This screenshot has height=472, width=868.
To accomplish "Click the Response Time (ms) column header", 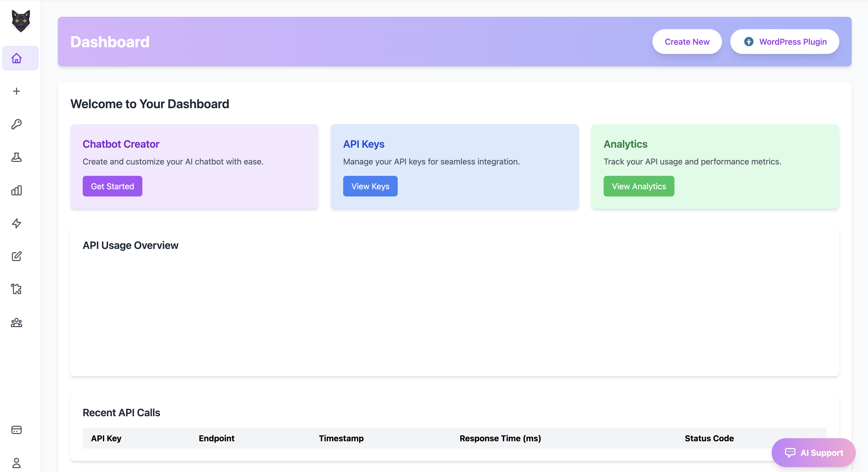I will tap(500, 438).
